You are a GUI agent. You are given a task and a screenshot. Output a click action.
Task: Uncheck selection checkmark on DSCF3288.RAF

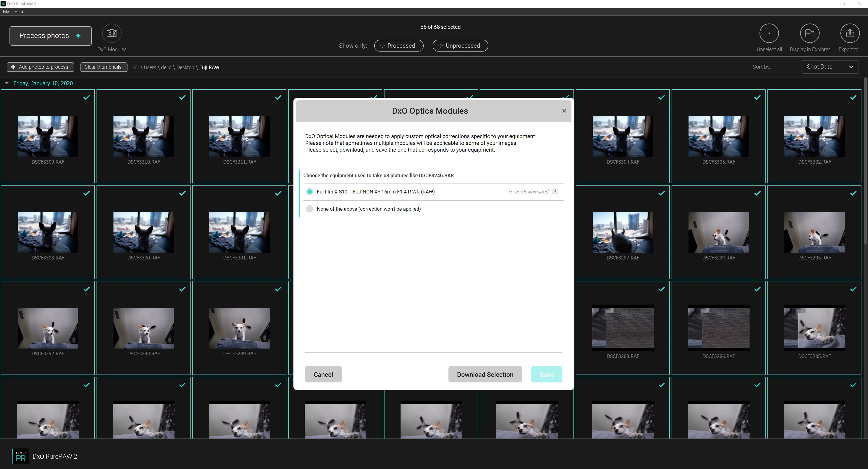pos(661,289)
